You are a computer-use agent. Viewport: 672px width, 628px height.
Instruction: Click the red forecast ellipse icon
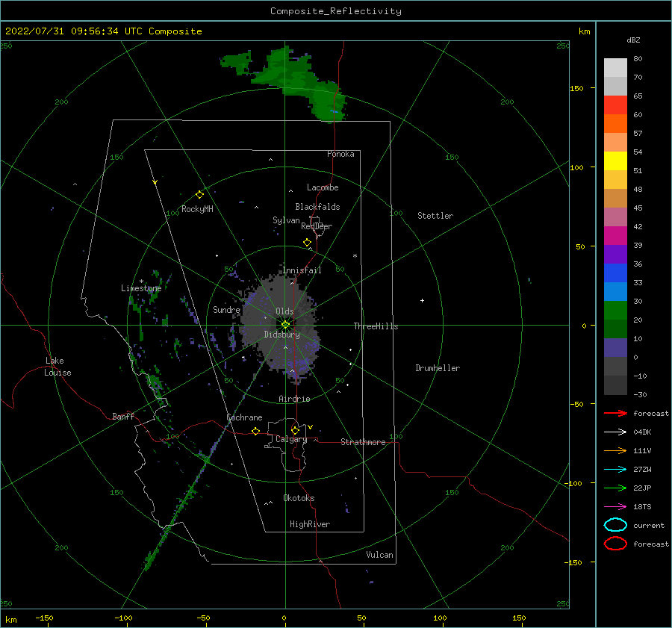pyautogui.click(x=615, y=544)
